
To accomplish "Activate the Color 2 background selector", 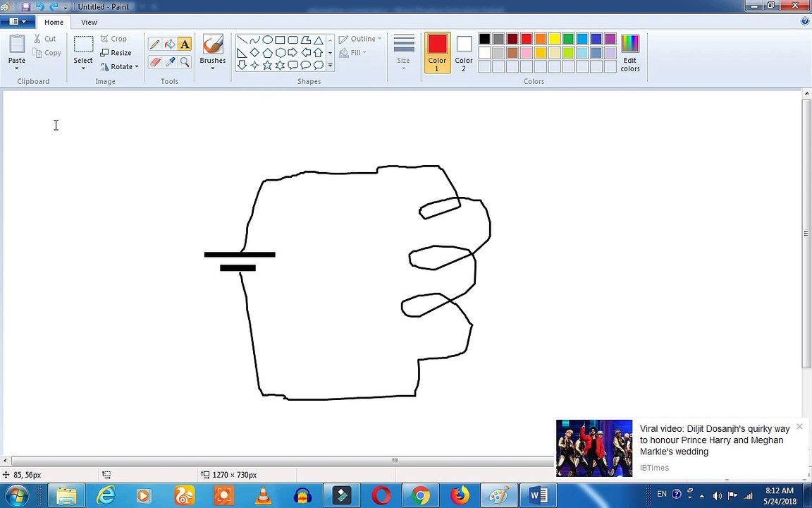I will 464,53.
